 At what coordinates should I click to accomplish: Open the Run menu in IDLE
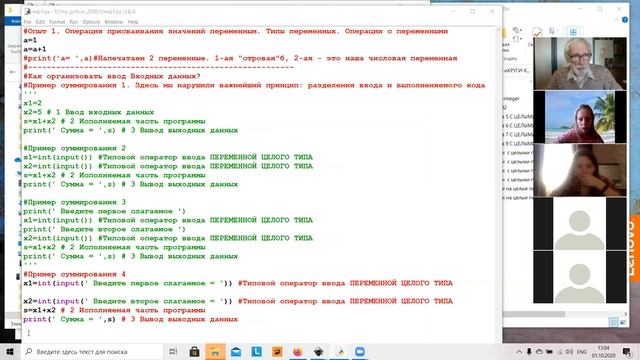[x=73, y=22]
